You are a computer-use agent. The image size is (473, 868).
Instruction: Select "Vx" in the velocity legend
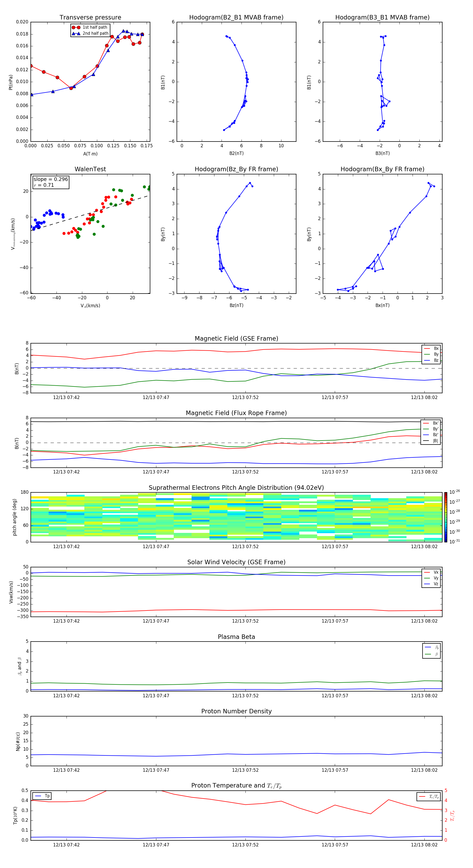(431, 572)
